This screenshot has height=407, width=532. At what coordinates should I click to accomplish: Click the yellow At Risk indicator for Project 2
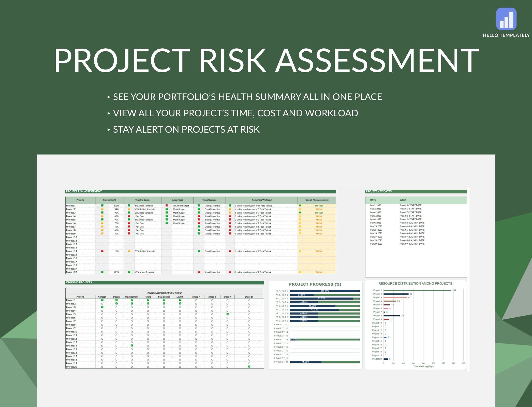(x=300, y=209)
